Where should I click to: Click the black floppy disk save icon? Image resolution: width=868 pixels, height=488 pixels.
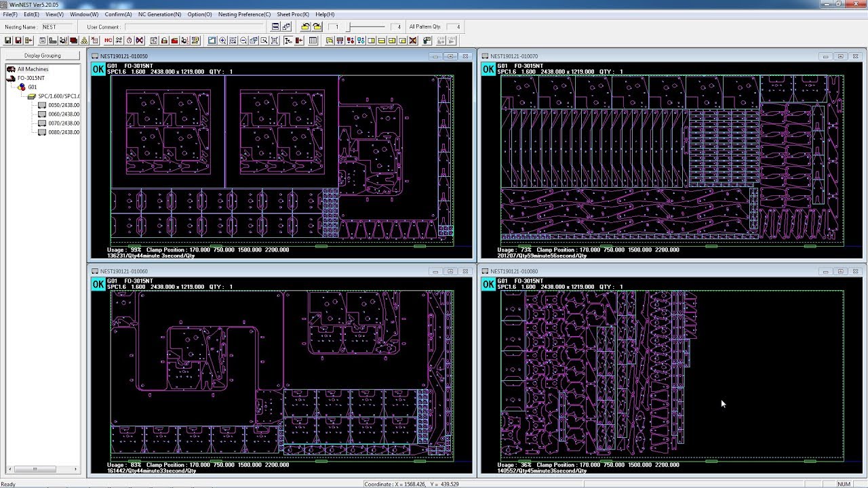pyautogui.click(x=7, y=41)
